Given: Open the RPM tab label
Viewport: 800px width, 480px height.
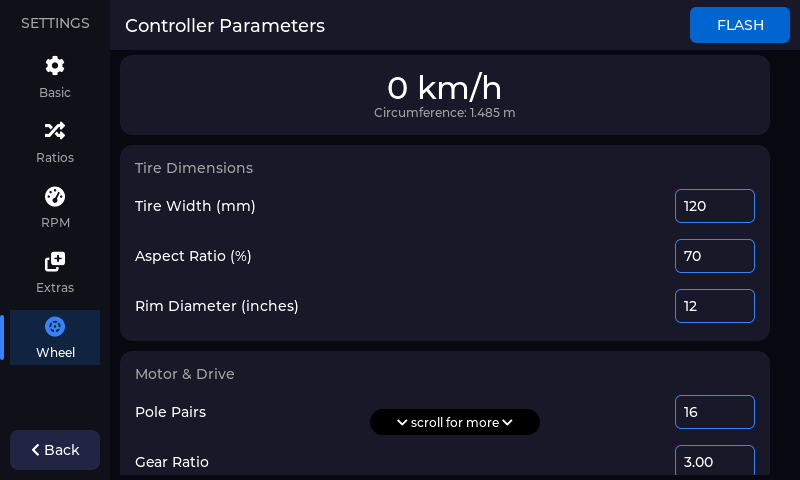Looking at the screenshot, I should tap(55, 223).
